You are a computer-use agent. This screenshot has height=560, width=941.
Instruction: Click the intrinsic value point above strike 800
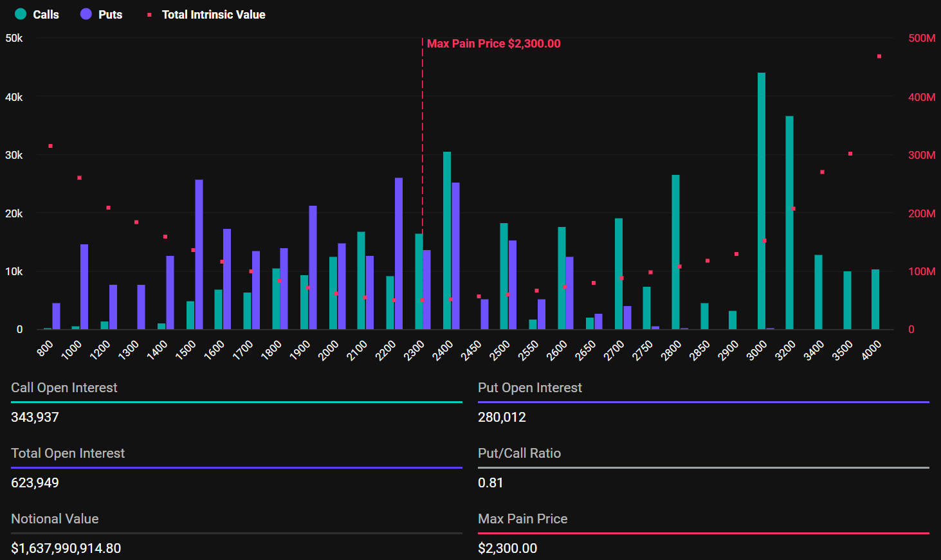51,146
